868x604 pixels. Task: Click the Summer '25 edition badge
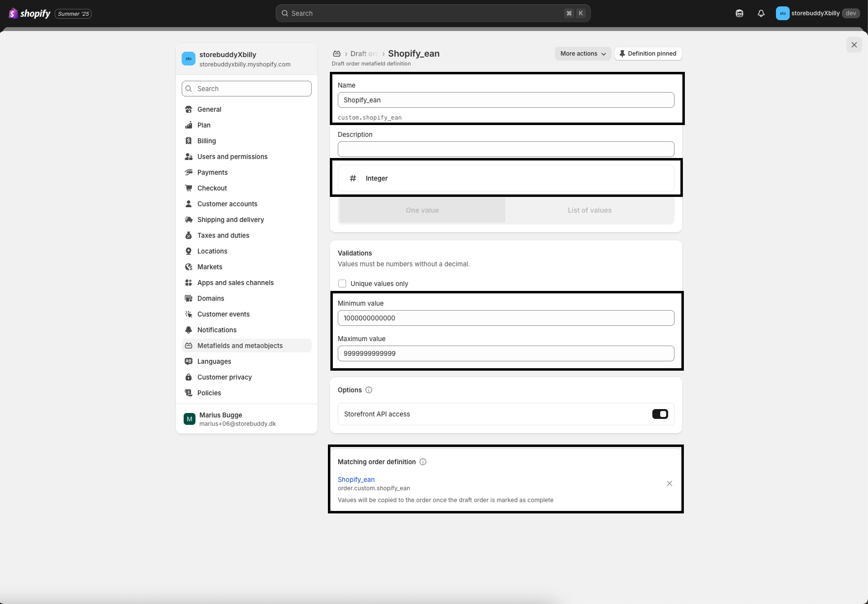[73, 13]
